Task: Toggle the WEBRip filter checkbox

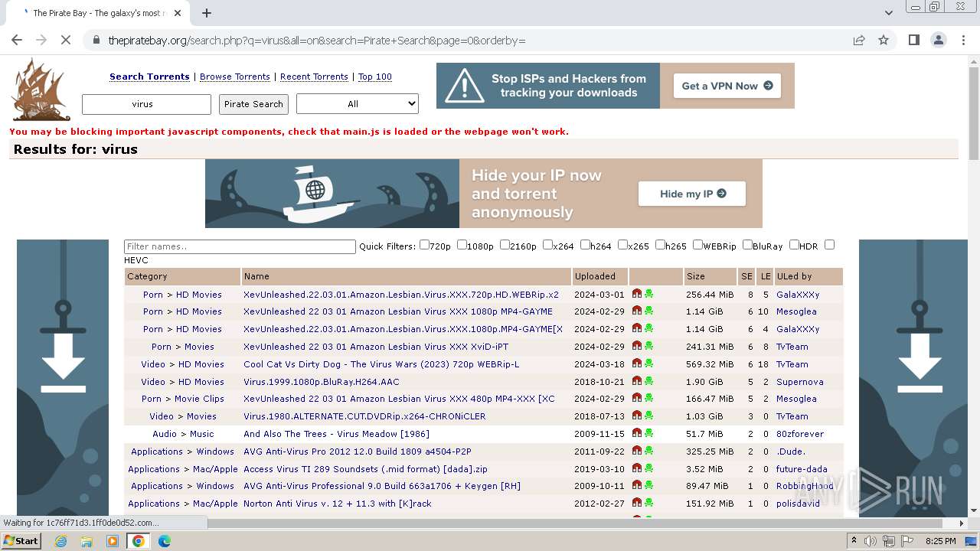Action: 697,245
